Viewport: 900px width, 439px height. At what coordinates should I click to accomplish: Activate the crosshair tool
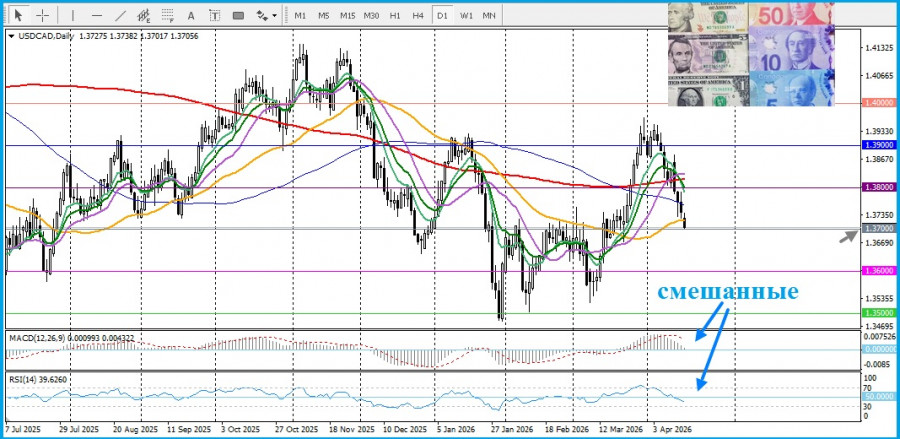click(x=43, y=15)
